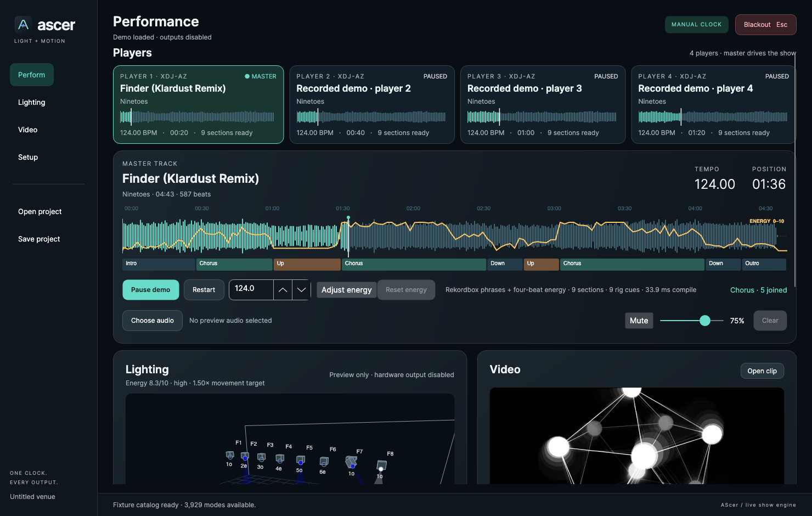Click the preview volume slider handle
The width and height of the screenshot is (812, 516).
[x=705, y=321]
